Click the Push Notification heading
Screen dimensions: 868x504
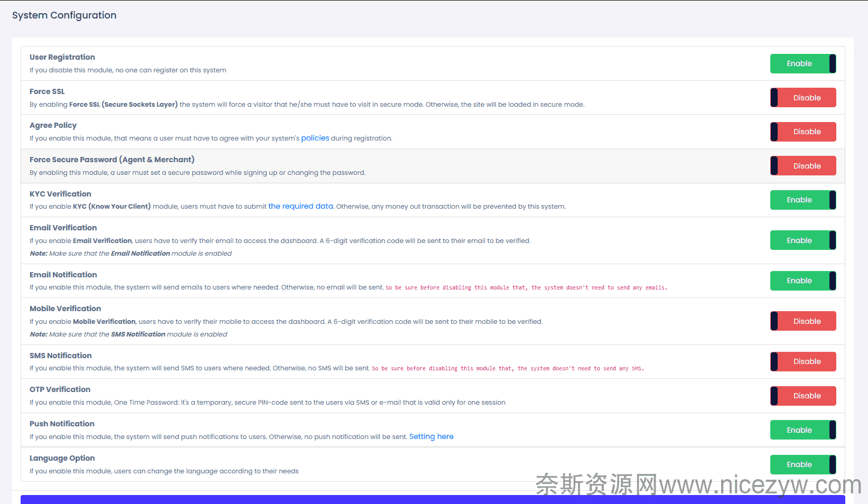(x=62, y=424)
